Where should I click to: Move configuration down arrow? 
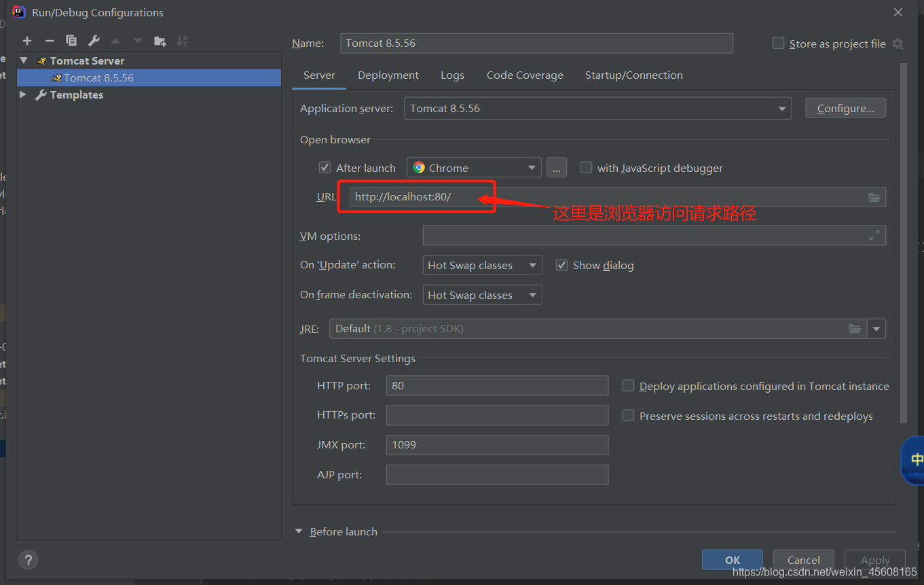[x=138, y=41]
